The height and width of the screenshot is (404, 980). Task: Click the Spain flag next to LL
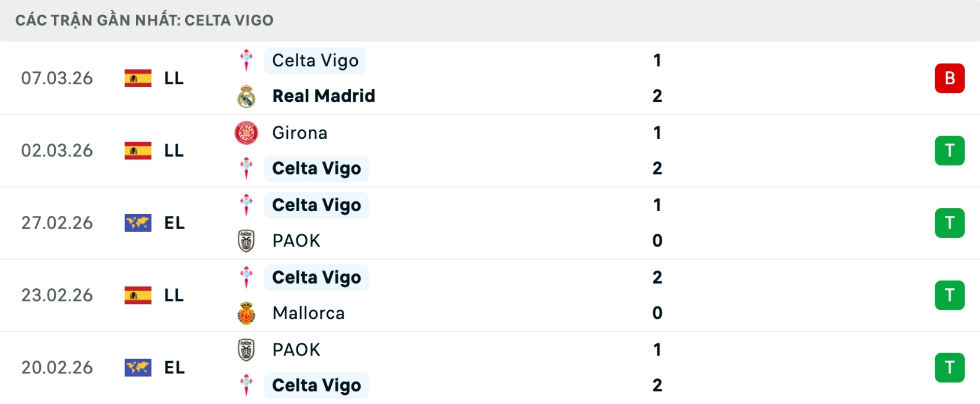(x=138, y=79)
